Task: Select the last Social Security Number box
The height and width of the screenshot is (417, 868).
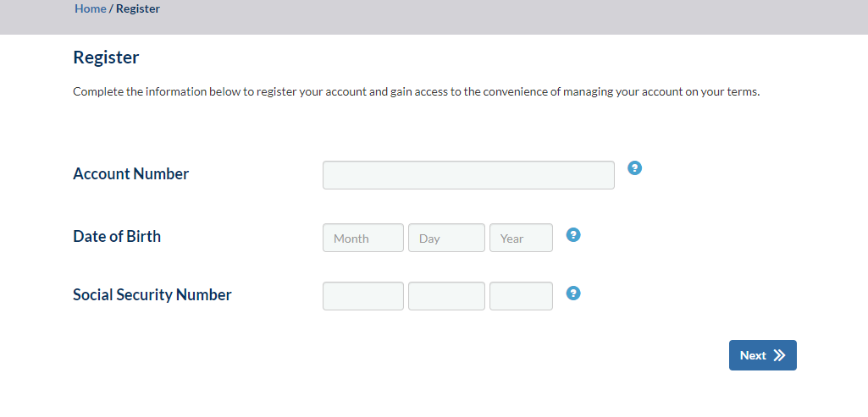Action: click(521, 296)
